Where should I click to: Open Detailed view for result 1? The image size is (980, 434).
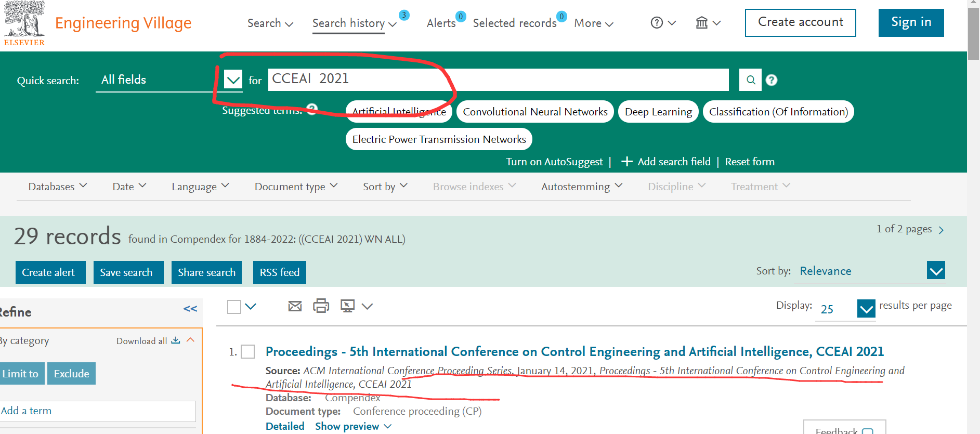tap(285, 426)
